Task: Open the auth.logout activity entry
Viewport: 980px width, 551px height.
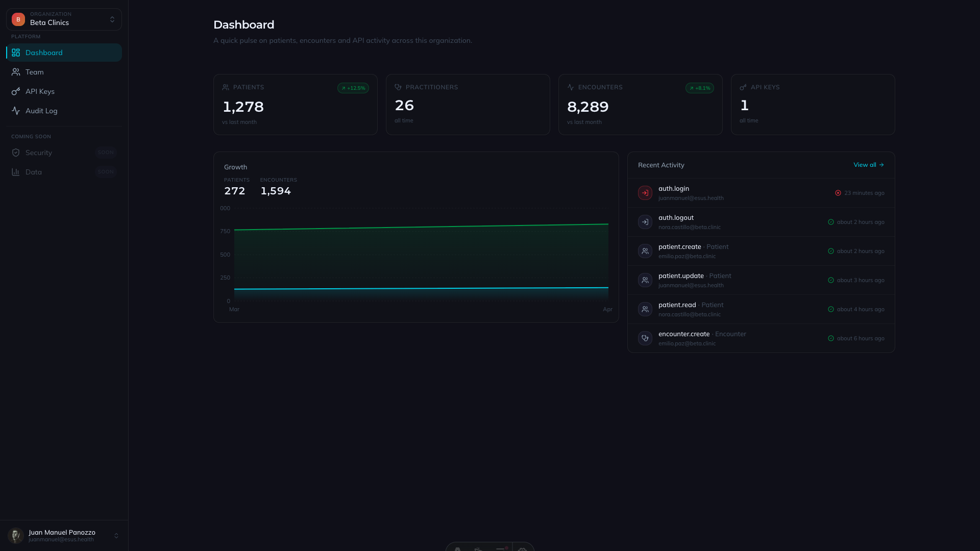Action: click(761, 222)
